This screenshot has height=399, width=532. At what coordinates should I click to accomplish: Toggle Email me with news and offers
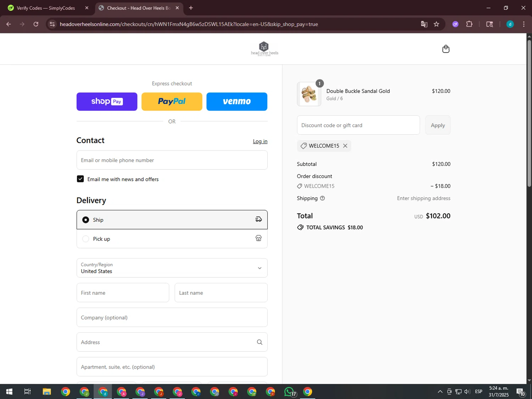click(81, 179)
